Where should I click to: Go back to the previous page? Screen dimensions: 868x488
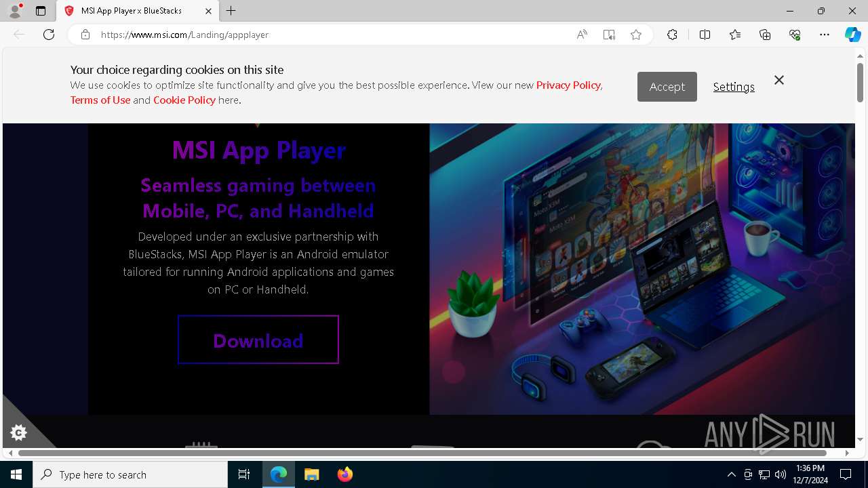click(19, 35)
